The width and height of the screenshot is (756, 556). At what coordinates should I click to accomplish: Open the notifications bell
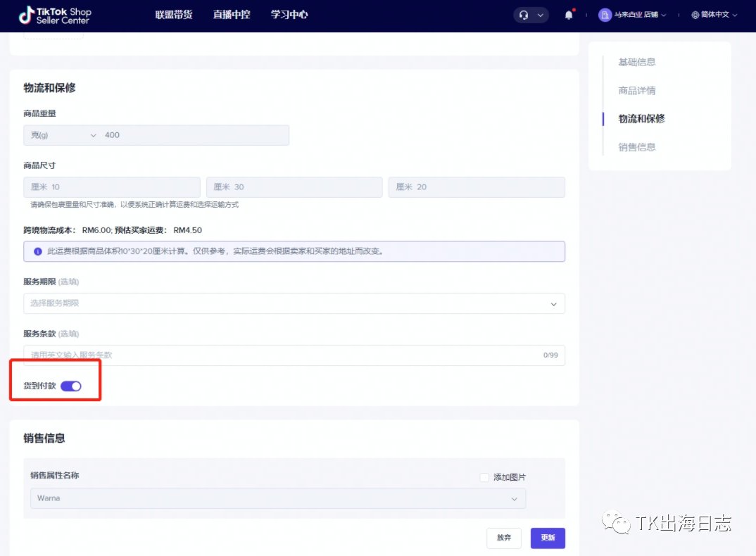[569, 15]
